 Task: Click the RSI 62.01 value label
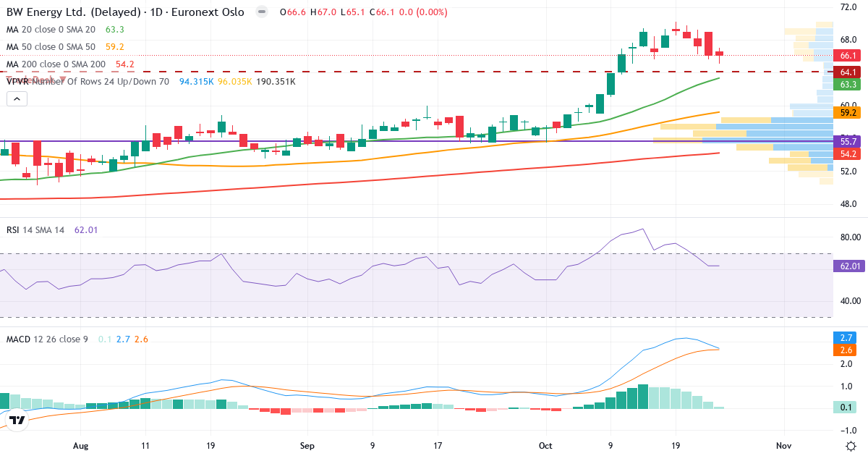(849, 266)
